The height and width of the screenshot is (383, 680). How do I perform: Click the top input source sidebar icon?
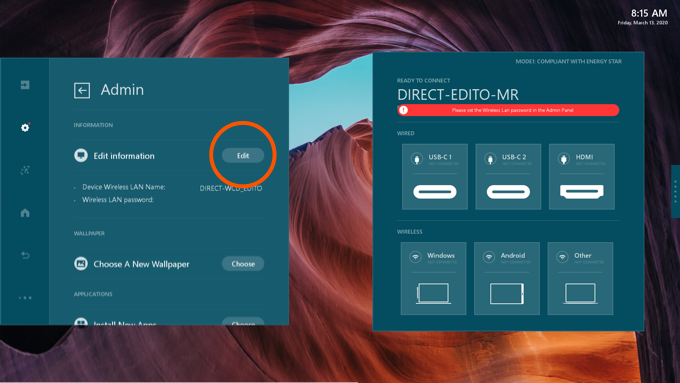pyautogui.click(x=25, y=85)
